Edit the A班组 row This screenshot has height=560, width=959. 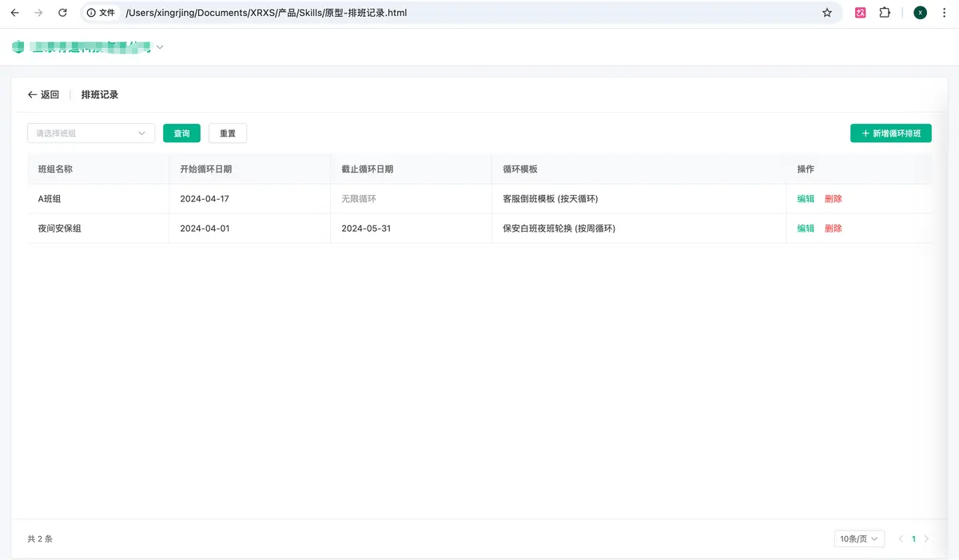[806, 199]
